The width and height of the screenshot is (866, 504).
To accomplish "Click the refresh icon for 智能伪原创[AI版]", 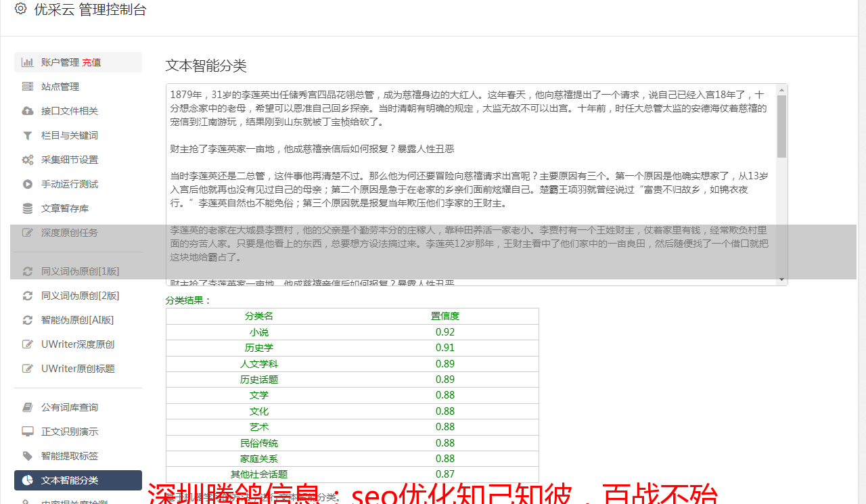I will click(28, 320).
